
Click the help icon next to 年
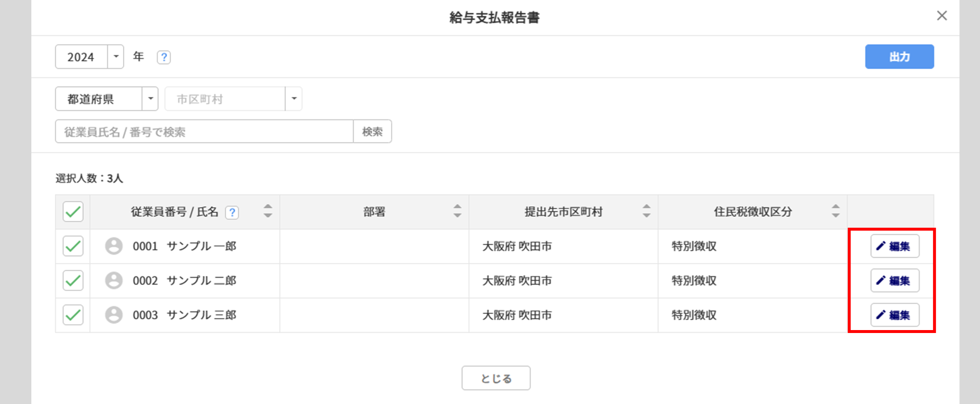(x=164, y=57)
